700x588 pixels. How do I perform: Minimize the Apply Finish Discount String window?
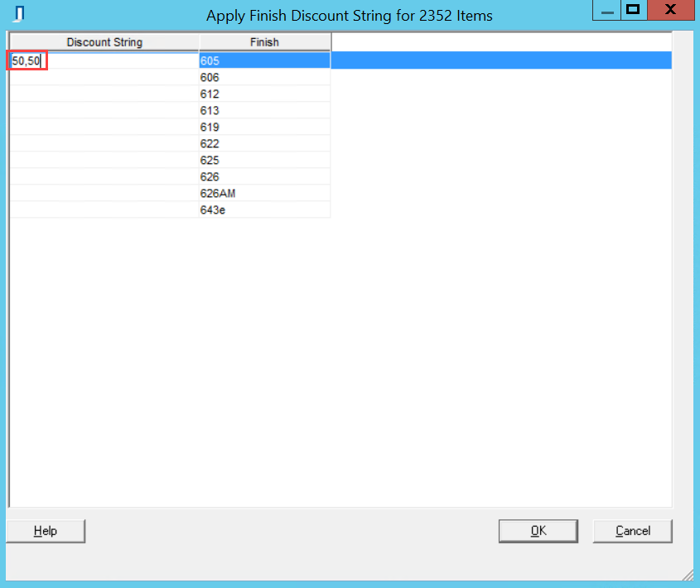point(606,10)
